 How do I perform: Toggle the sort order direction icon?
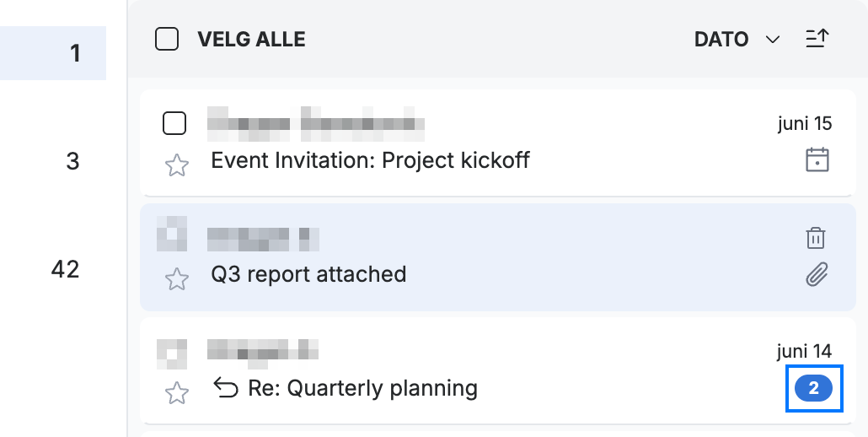817,39
